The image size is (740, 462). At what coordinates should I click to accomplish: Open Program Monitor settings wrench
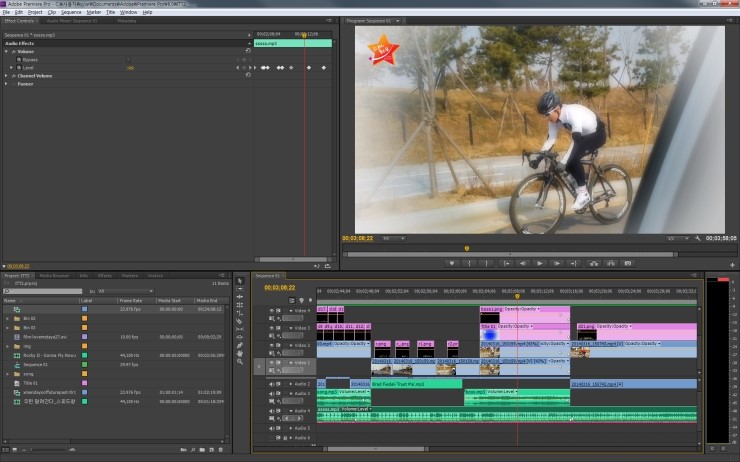point(698,238)
